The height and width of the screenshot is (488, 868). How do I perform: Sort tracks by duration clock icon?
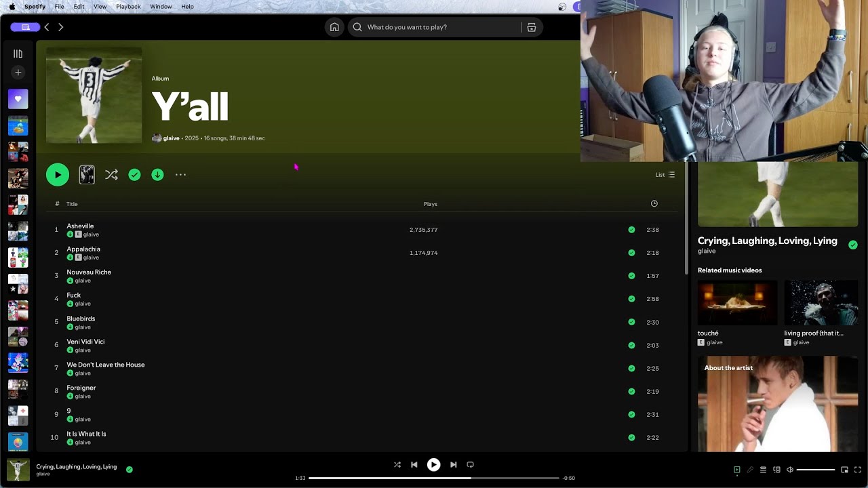(654, 203)
